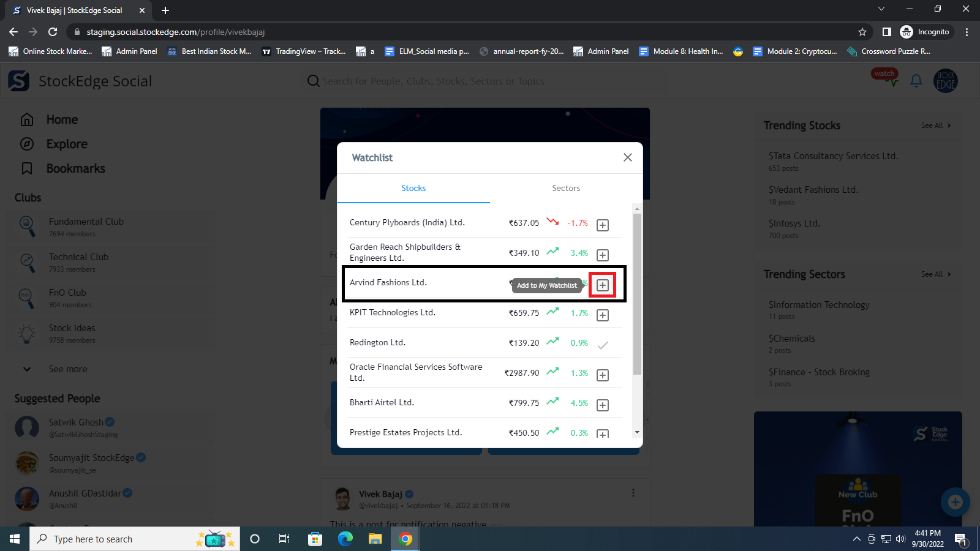This screenshot has height=551, width=980.
Task: Close the Watchlist dialog
Action: tap(627, 157)
